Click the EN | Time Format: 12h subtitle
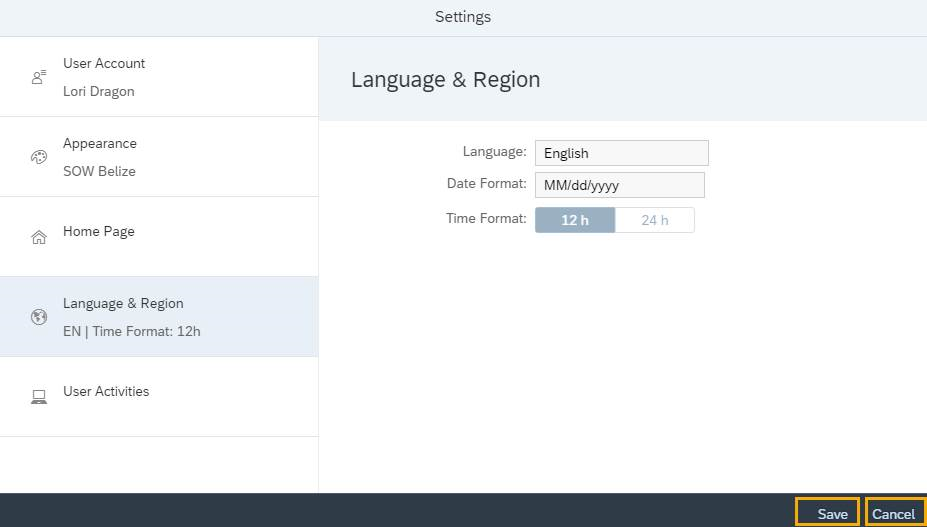 pos(131,331)
